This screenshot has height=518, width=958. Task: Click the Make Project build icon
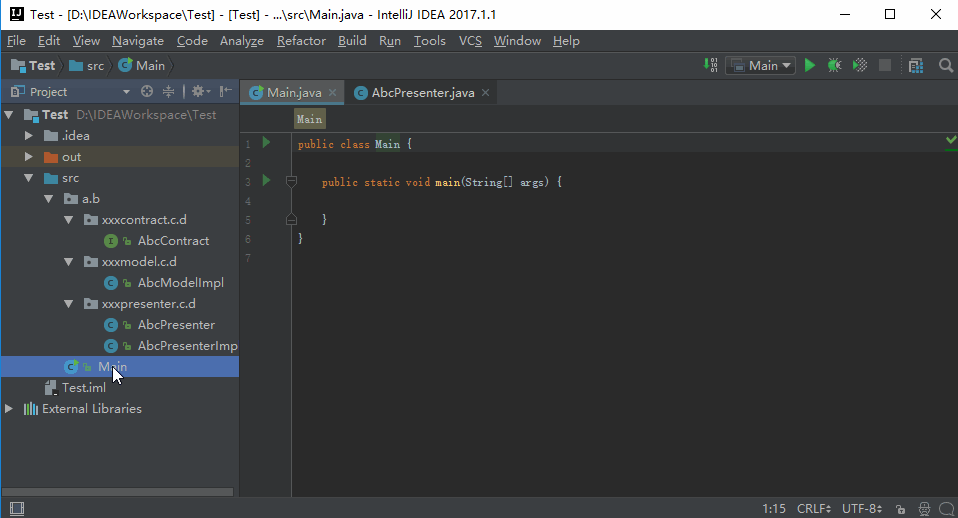711,65
